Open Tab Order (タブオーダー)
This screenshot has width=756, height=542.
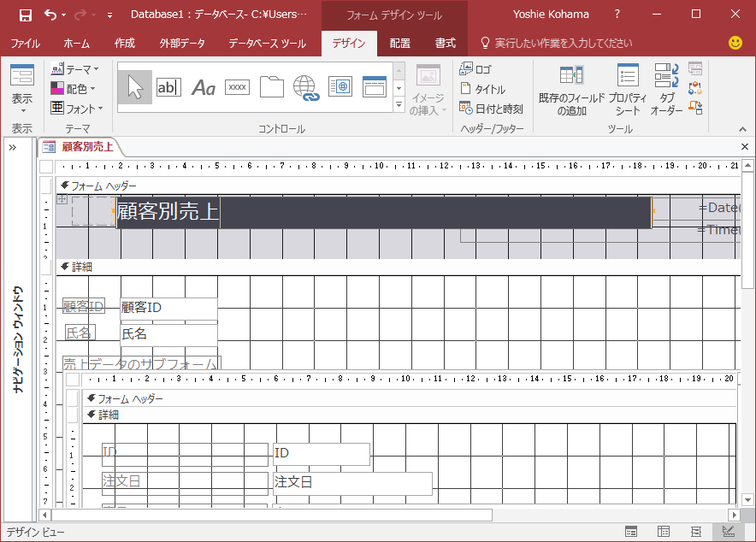coord(667,88)
